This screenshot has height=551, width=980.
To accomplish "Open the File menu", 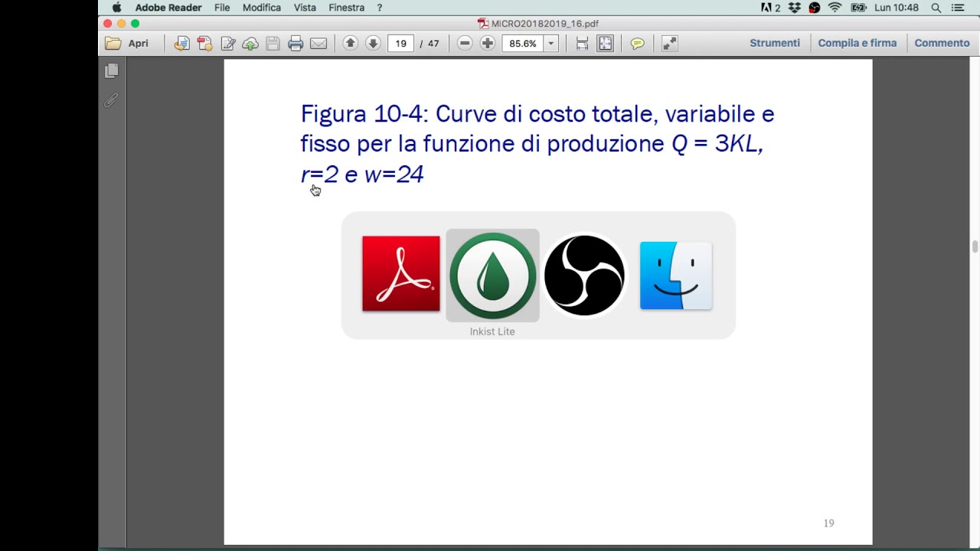I will pyautogui.click(x=222, y=8).
